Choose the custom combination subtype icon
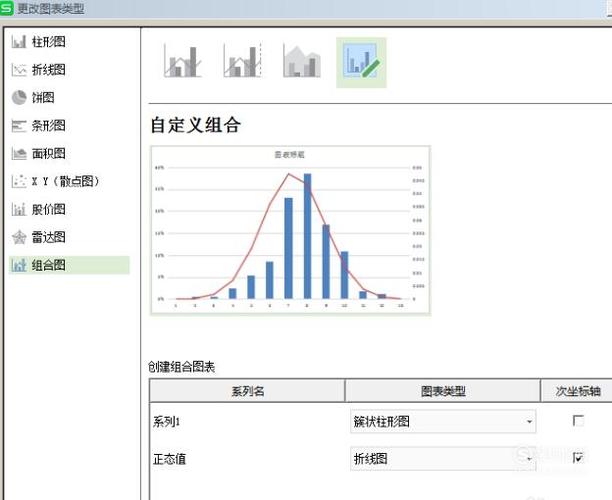This screenshot has width=612, height=500. pyautogui.click(x=361, y=62)
